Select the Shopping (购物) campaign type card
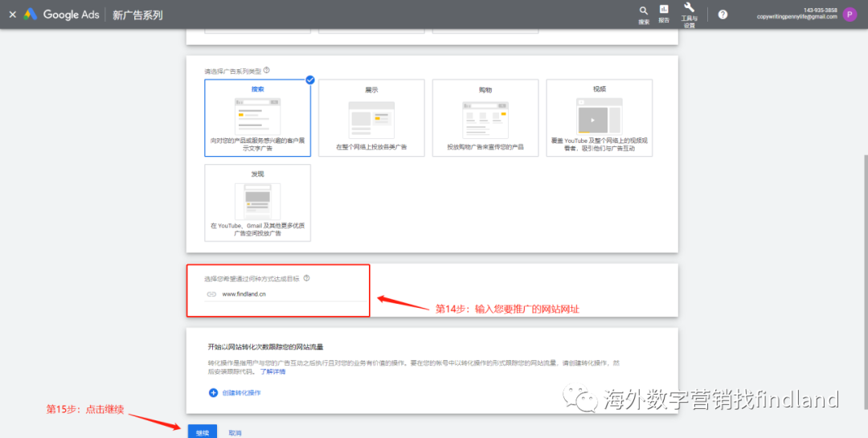The height and width of the screenshot is (438, 868). (485, 118)
